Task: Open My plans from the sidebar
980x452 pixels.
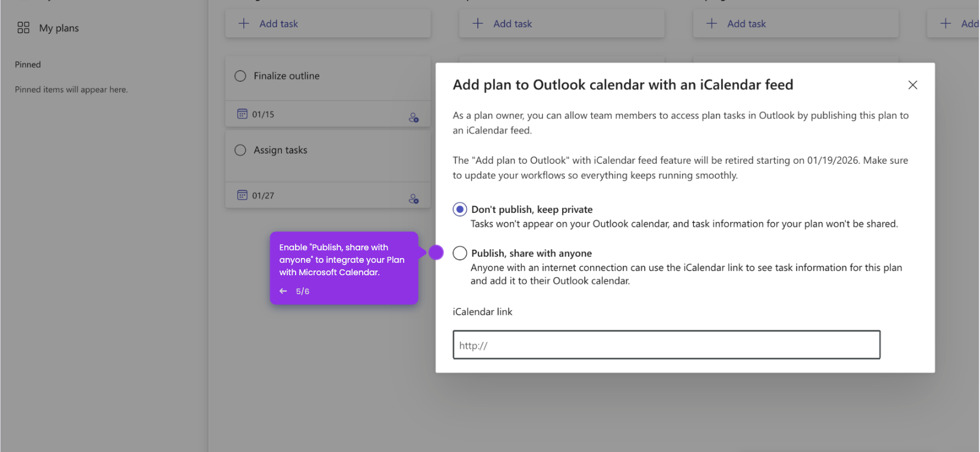Action: 59,27
